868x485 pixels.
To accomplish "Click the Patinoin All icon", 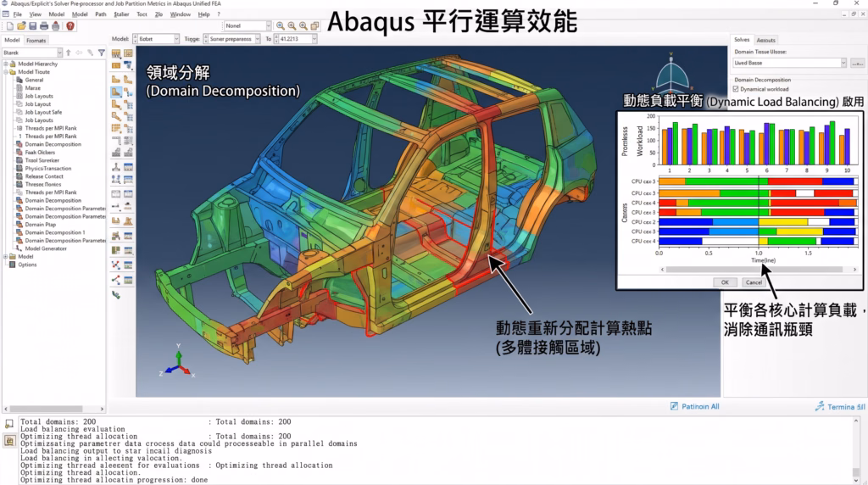I will (674, 406).
